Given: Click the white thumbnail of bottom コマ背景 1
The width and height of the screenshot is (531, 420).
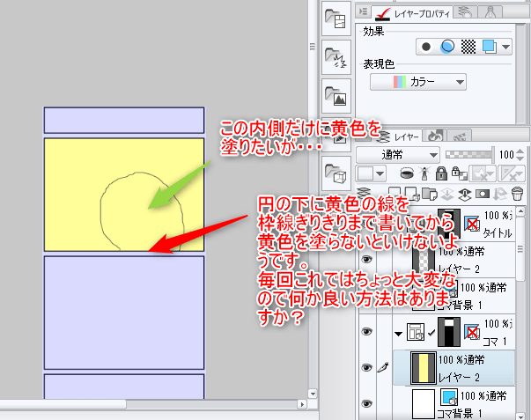Looking at the screenshot, I should pos(424,404).
